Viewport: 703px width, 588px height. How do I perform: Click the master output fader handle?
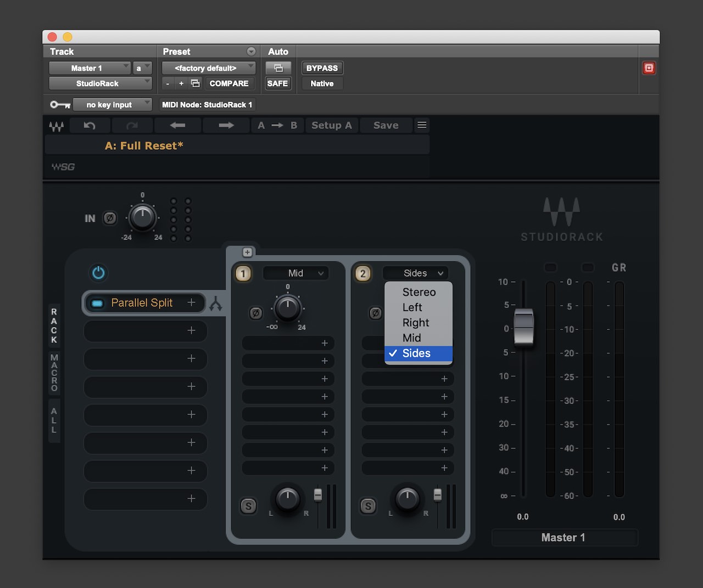(x=523, y=327)
